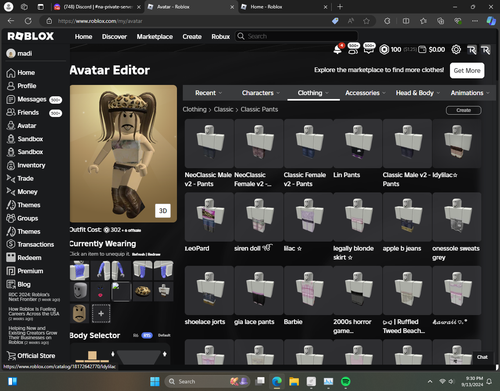500x391 pixels.
Task: Expand the Accessories dropdown tab
Action: (366, 93)
